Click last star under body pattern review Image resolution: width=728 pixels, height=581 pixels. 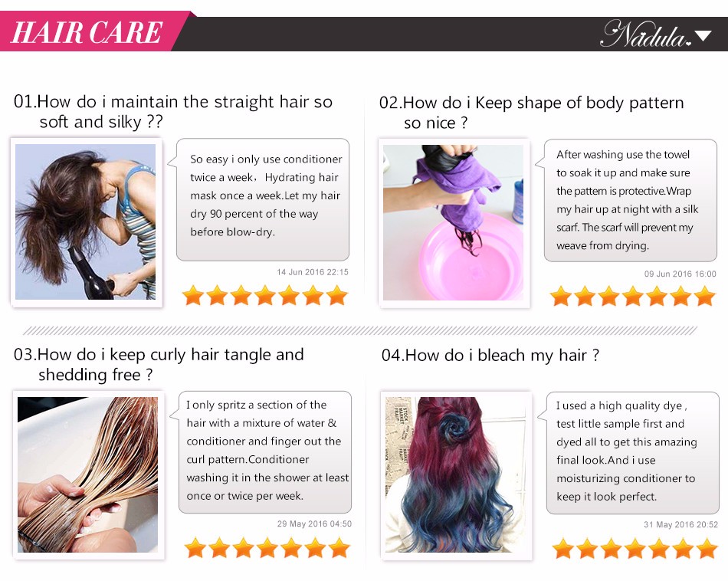(x=705, y=297)
